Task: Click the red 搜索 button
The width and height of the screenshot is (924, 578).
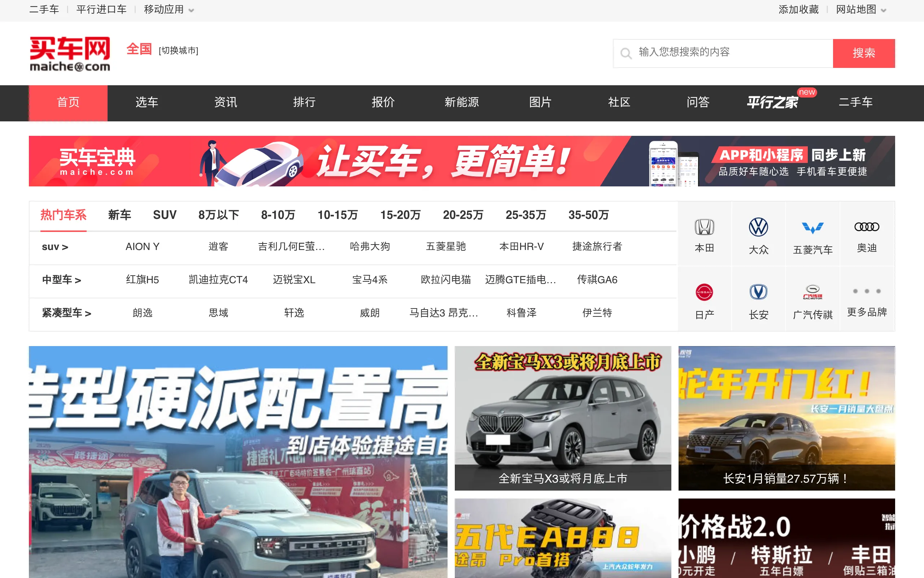Action: [864, 53]
